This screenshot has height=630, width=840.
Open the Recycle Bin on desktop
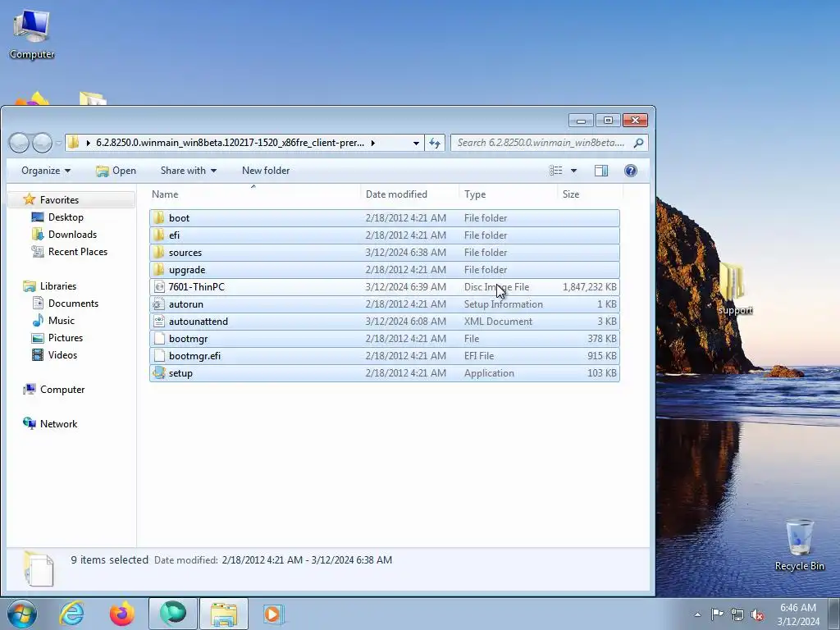(x=799, y=546)
